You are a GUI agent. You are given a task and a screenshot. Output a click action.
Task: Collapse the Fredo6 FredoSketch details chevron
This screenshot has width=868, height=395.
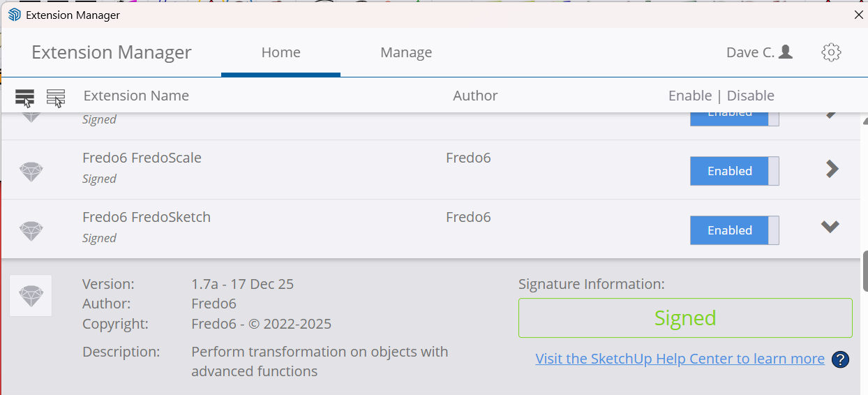(830, 227)
